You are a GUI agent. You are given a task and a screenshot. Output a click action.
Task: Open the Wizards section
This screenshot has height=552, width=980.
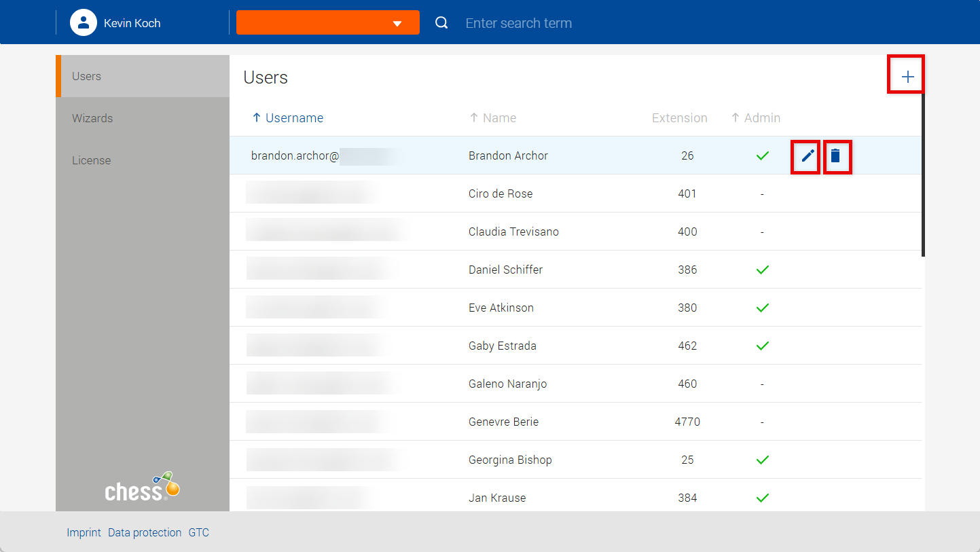click(92, 118)
